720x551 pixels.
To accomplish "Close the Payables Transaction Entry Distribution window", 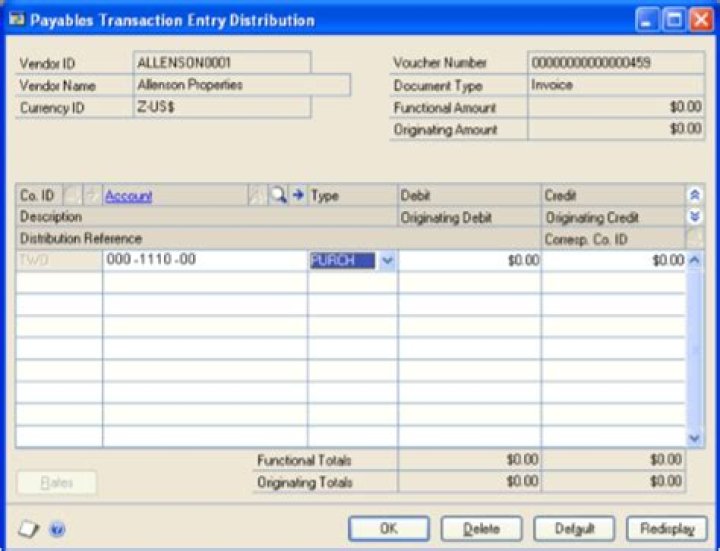I will click(699, 20).
